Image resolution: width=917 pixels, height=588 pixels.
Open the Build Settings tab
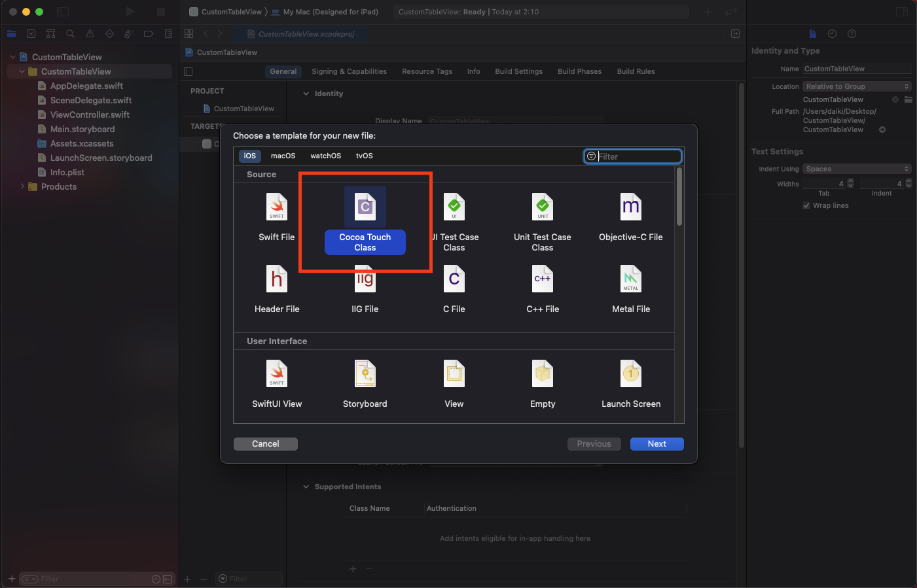pyautogui.click(x=519, y=71)
